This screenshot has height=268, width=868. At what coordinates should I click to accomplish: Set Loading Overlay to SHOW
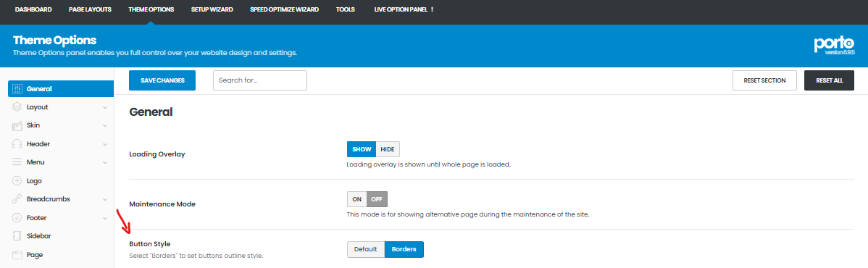pos(362,149)
